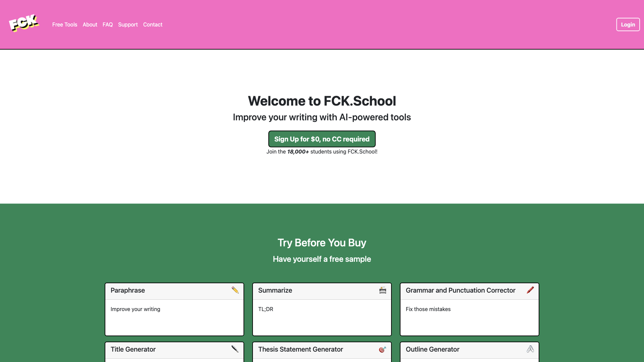This screenshot has height=362, width=644.
Task: Click the About navigation link
Action: coord(90,24)
